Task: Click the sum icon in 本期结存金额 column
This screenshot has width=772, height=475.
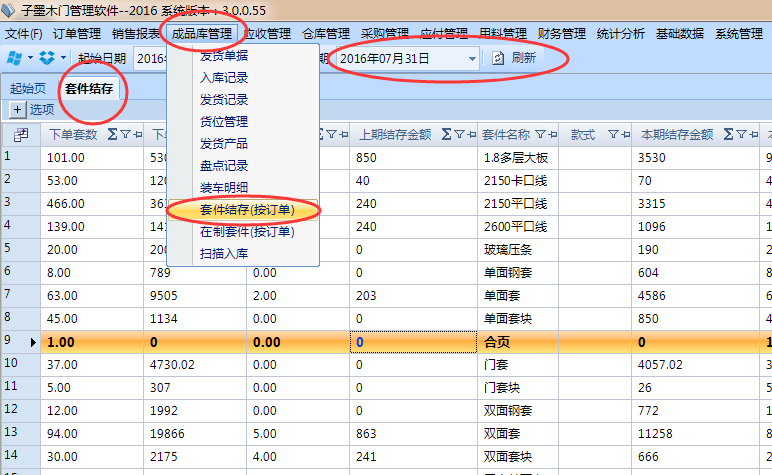Action: 729,134
